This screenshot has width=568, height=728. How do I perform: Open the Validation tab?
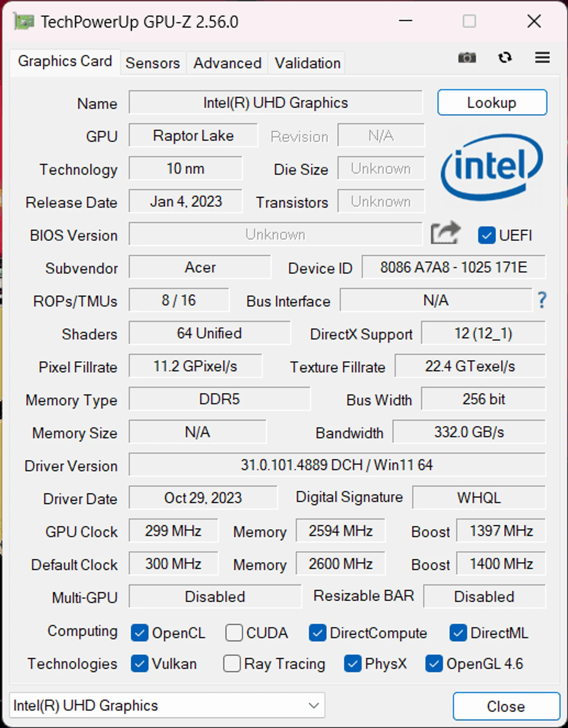coord(307,63)
